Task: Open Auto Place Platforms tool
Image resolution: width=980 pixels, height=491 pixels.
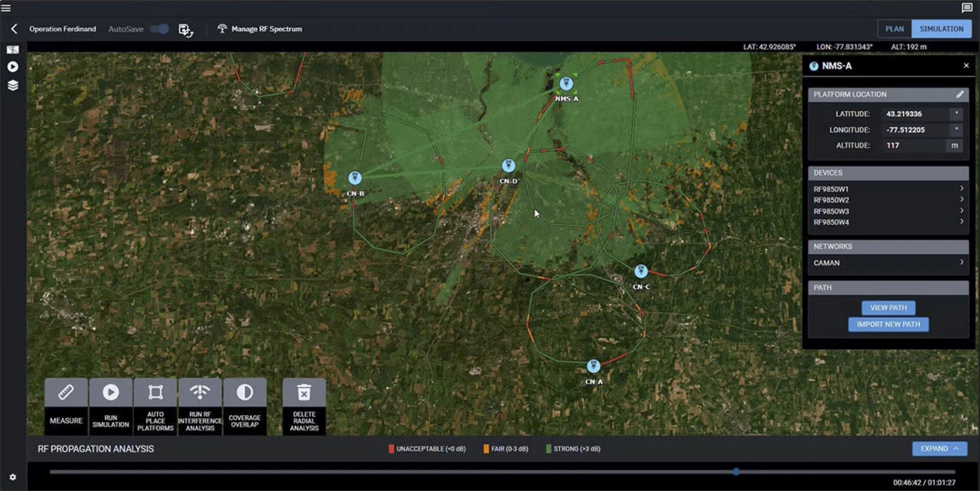Action: [155, 392]
